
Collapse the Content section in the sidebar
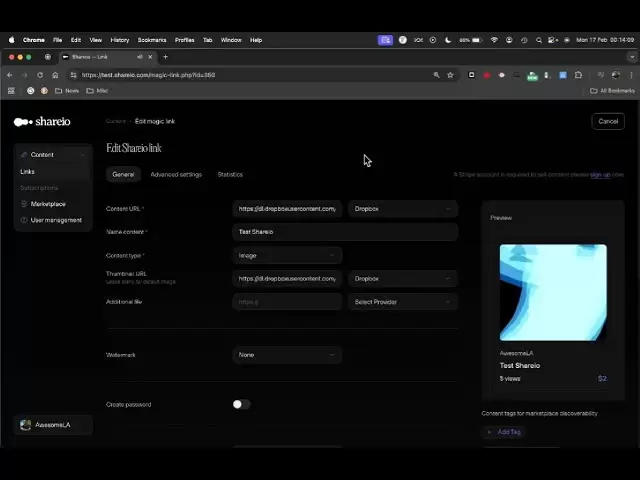[83, 155]
